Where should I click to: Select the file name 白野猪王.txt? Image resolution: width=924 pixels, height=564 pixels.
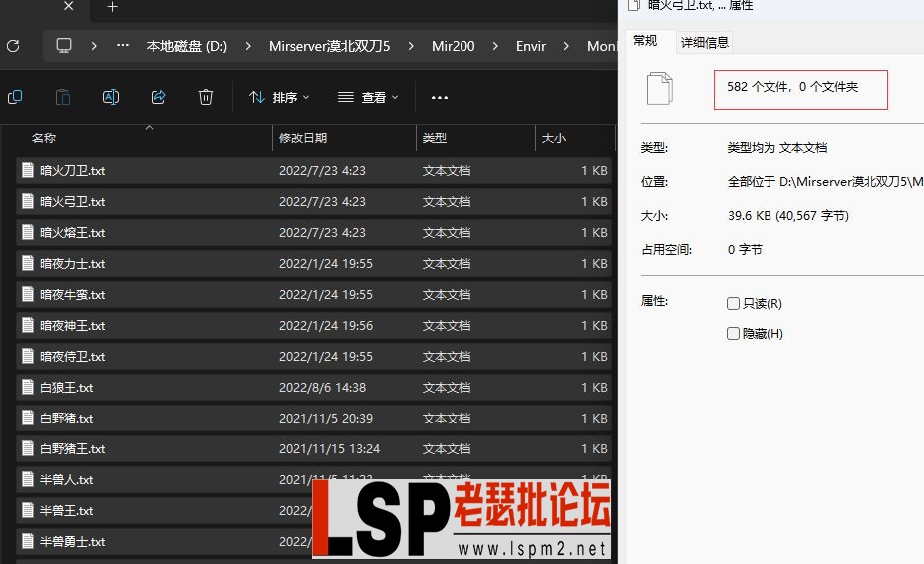click(73, 449)
